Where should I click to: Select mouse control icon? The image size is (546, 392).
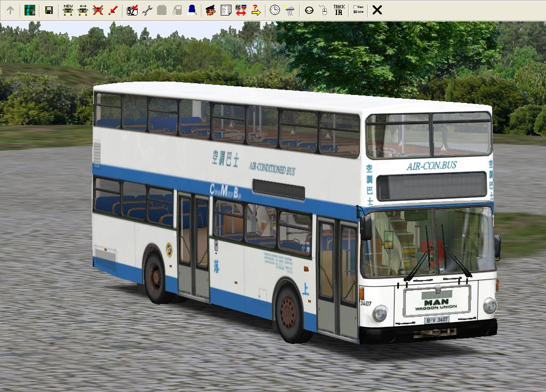(324, 10)
